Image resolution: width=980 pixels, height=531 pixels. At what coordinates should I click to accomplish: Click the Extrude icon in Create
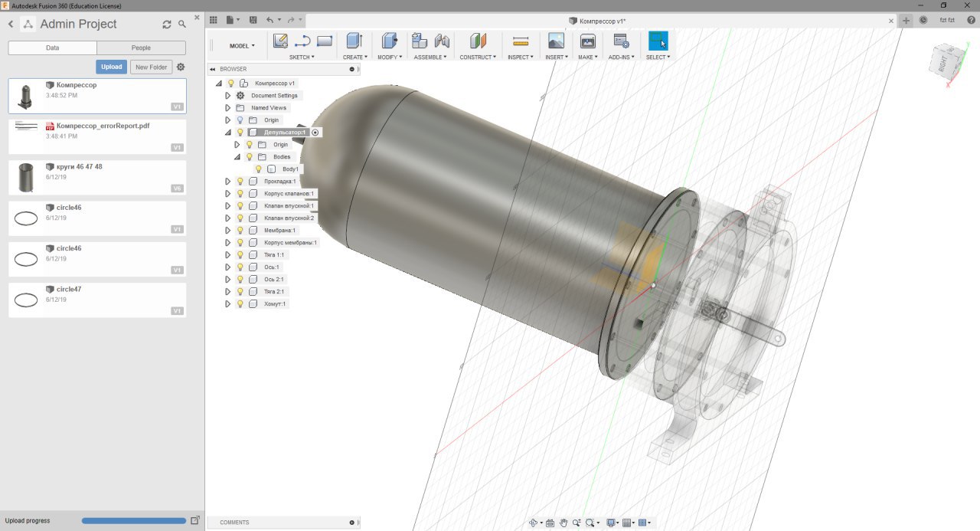(x=354, y=41)
